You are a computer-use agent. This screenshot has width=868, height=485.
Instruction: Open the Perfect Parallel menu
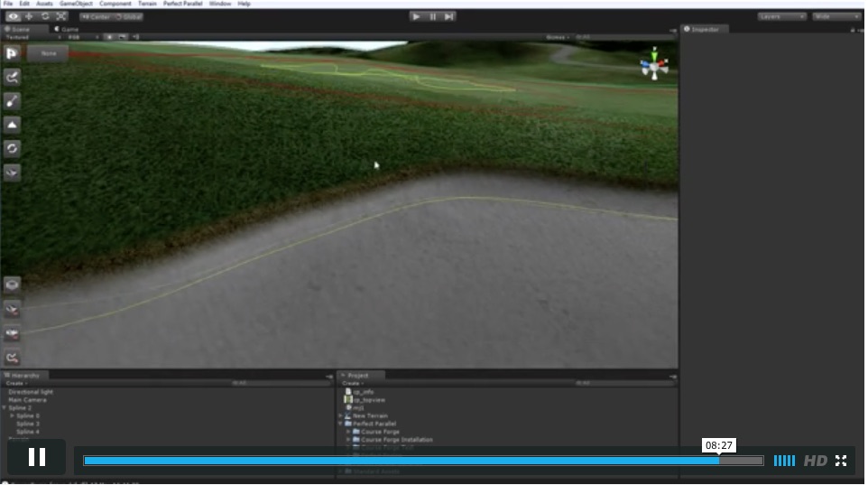[x=183, y=4]
